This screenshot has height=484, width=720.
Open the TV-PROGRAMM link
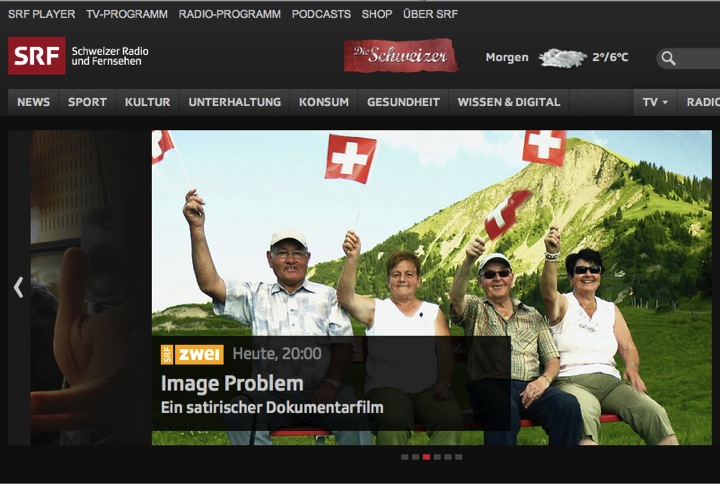pyautogui.click(x=127, y=14)
